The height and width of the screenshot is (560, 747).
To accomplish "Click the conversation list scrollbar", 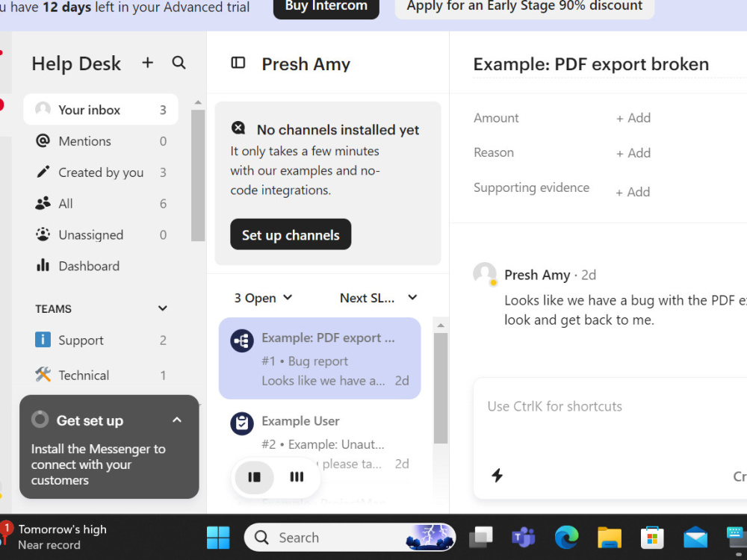I will coord(441,388).
